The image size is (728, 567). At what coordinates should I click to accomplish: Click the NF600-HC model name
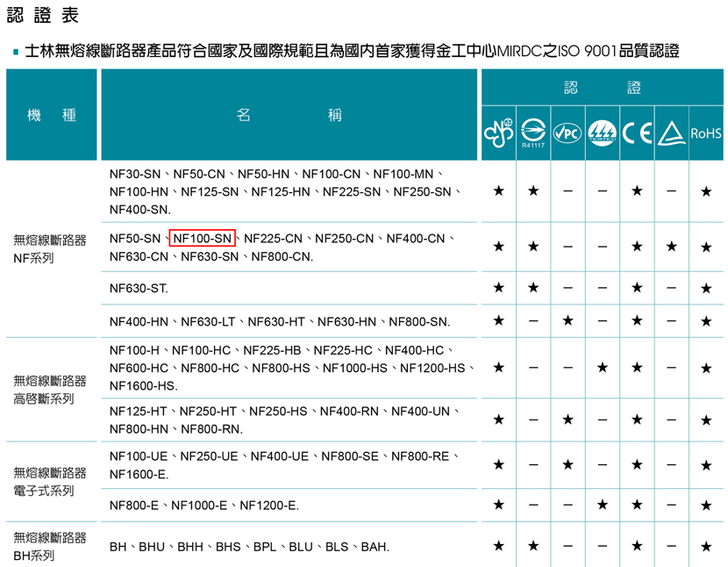click(139, 368)
